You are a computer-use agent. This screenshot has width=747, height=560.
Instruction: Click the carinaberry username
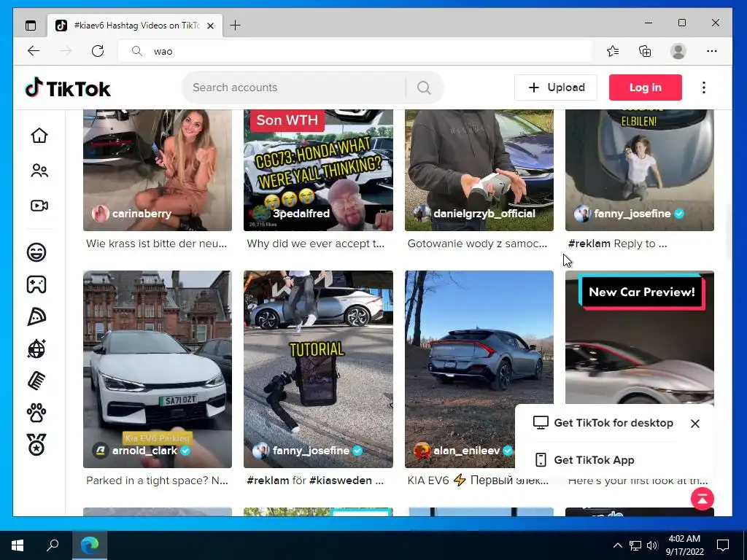point(142,214)
